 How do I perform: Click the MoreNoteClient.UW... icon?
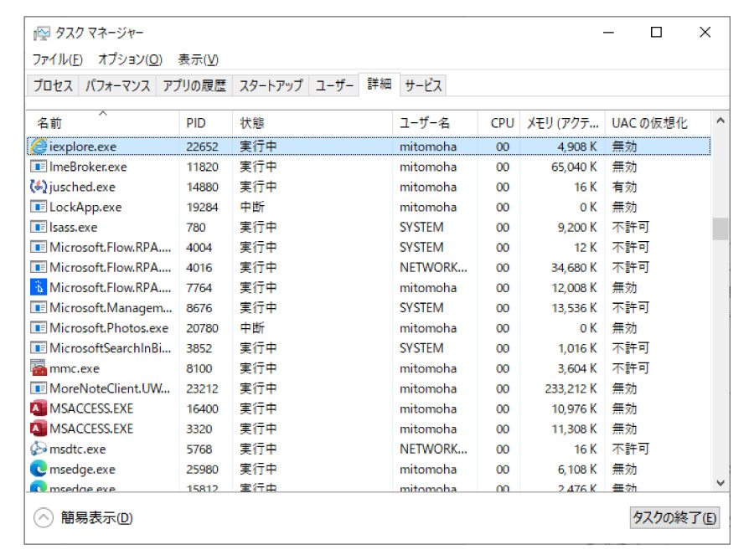39,388
